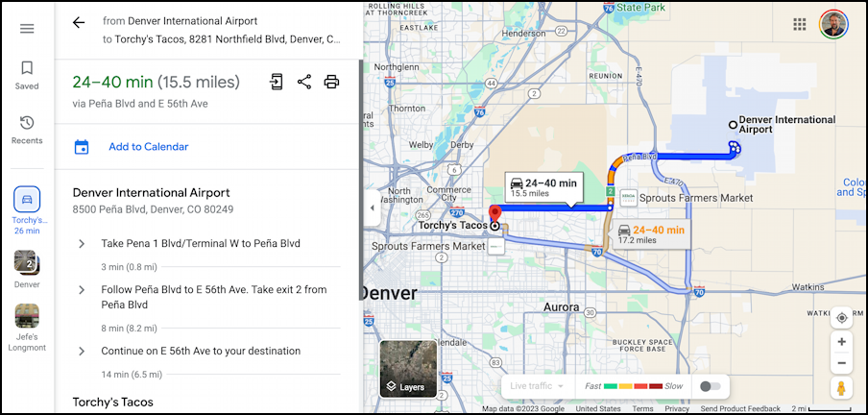Open the Google account avatar

pyautogui.click(x=833, y=24)
